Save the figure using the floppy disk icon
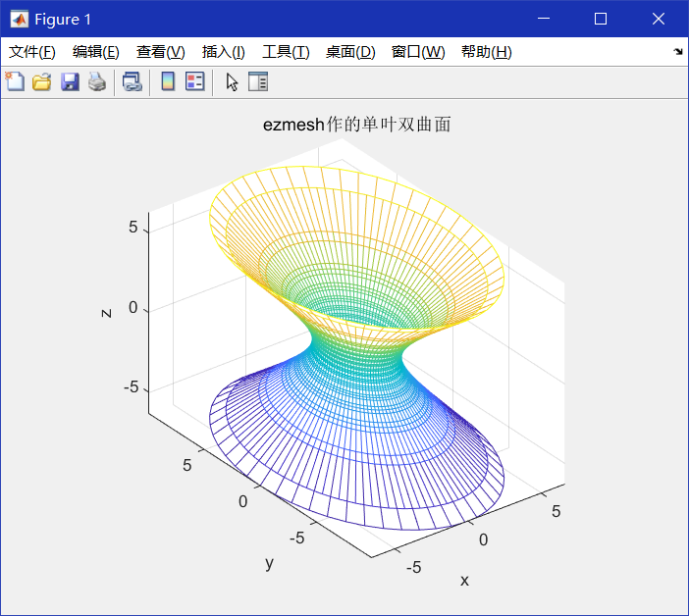 click(x=70, y=81)
